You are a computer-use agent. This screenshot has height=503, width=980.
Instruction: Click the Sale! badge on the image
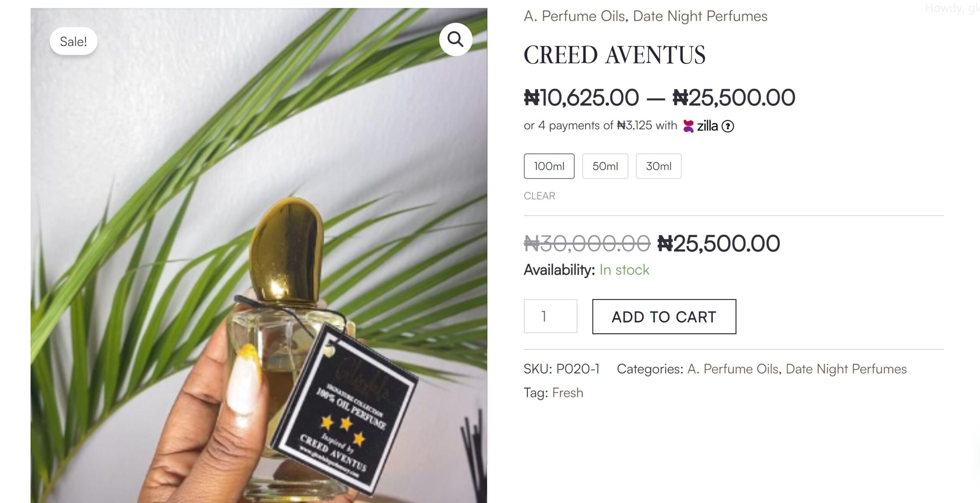(73, 41)
